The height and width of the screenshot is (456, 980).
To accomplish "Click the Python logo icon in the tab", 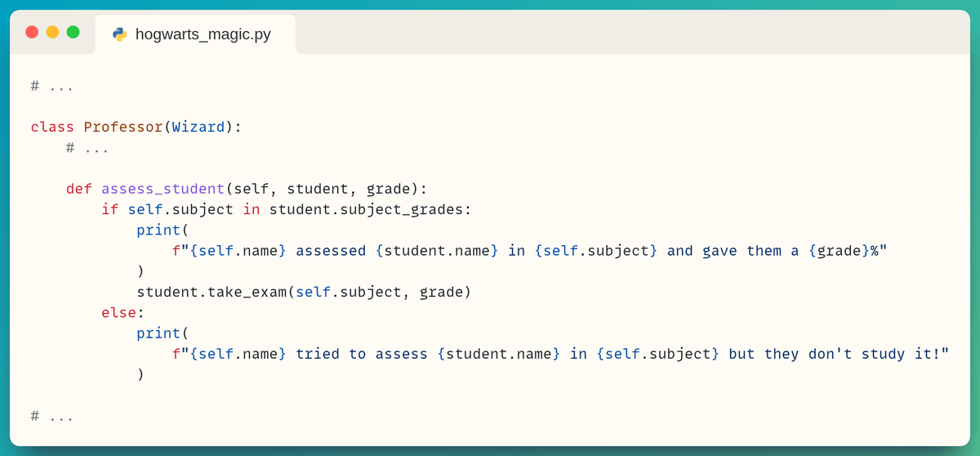I will tap(120, 34).
